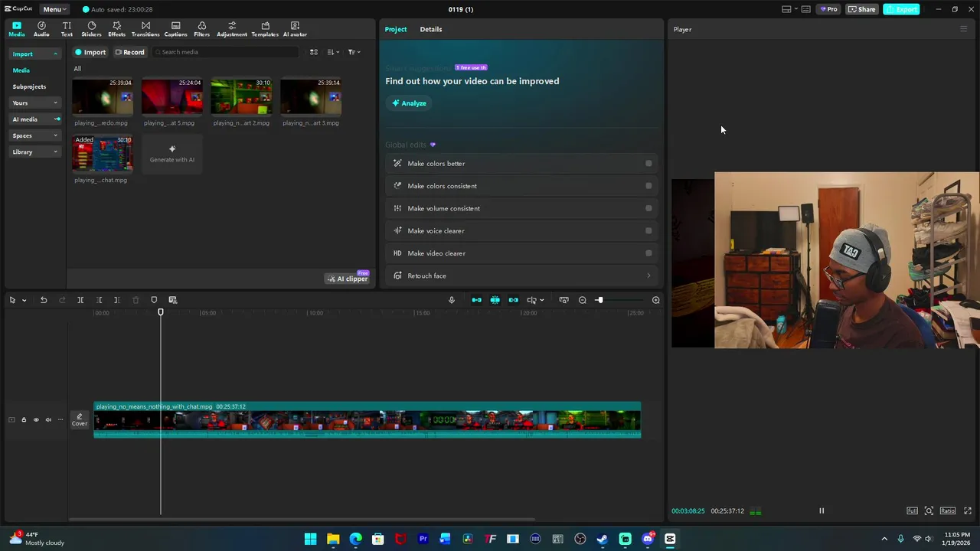Select Subprojects in the sidebar
The height and width of the screenshot is (551, 980).
29,86
